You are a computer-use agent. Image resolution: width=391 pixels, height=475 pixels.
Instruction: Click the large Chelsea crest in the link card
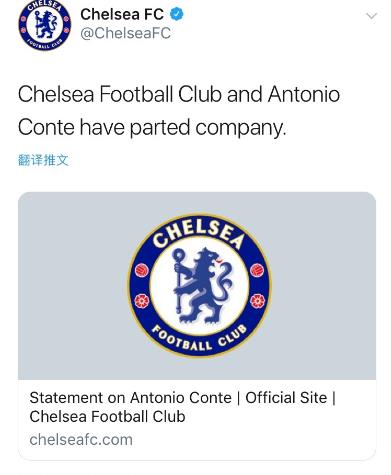[x=200, y=285]
